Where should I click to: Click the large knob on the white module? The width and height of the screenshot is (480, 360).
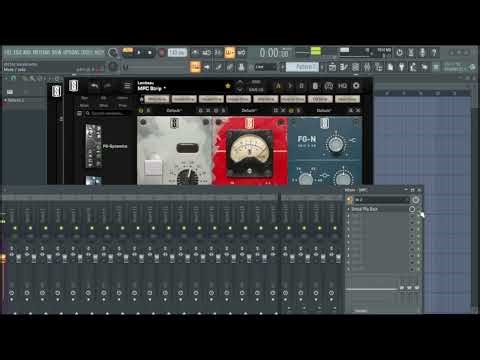(x=188, y=177)
